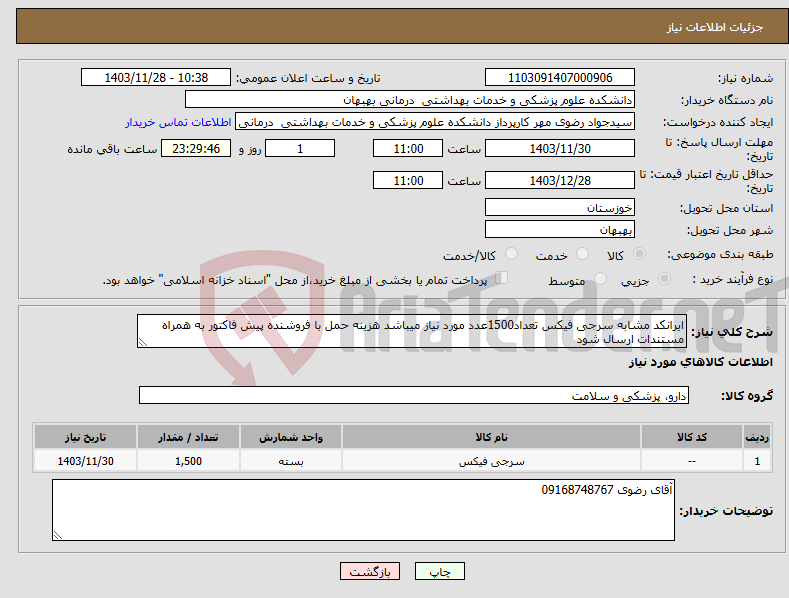Click the need date cell 1403/11/30
The height and width of the screenshot is (598, 789).
86,461
